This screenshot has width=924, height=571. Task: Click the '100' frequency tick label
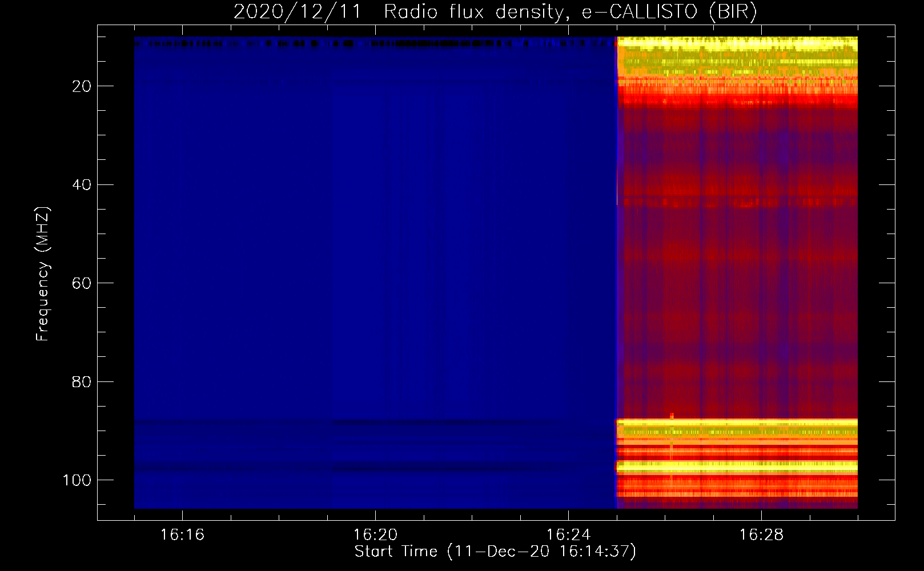tap(77, 480)
